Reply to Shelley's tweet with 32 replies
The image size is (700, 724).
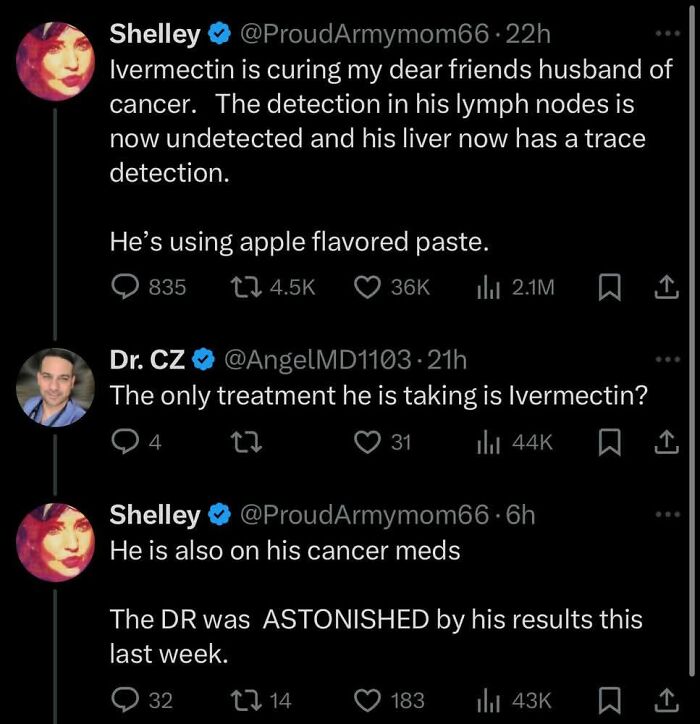(126, 700)
